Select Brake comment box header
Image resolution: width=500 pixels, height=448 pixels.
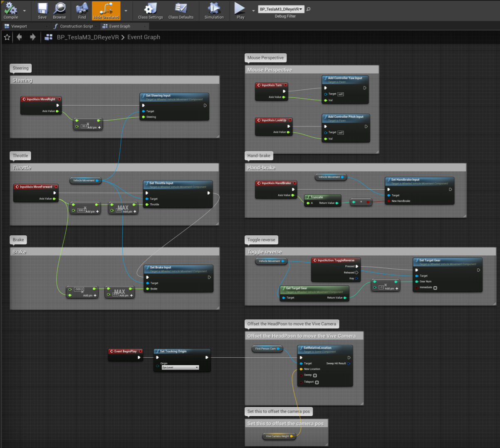(115, 252)
